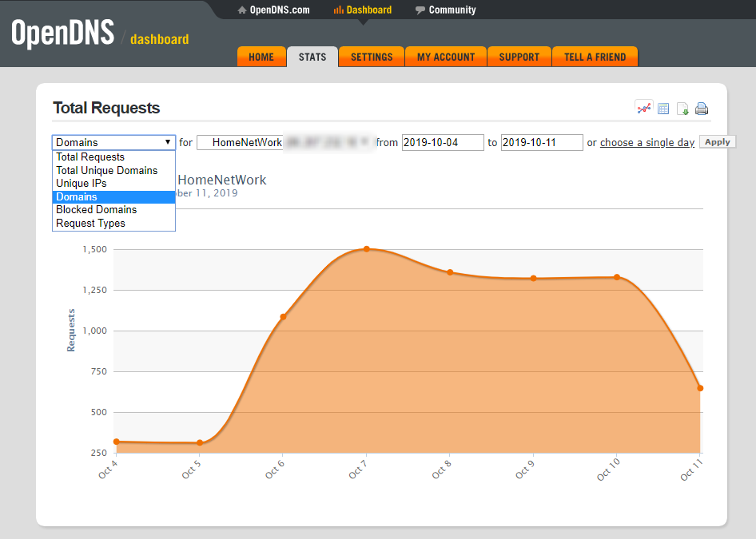Image resolution: width=756 pixels, height=539 pixels.
Task: Click the chart view icon
Action: pyautogui.click(x=643, y=109)
